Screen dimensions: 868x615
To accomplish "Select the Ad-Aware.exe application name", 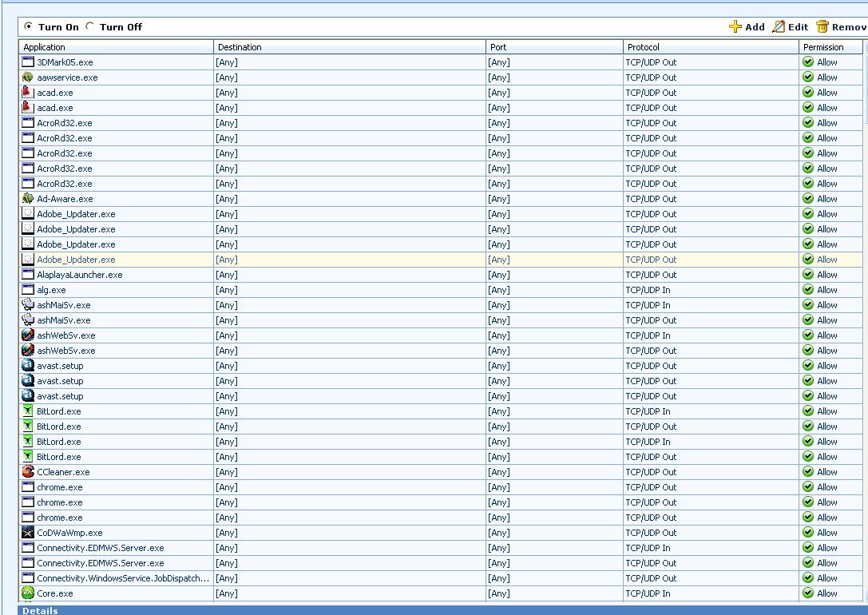I will (65, 199).
